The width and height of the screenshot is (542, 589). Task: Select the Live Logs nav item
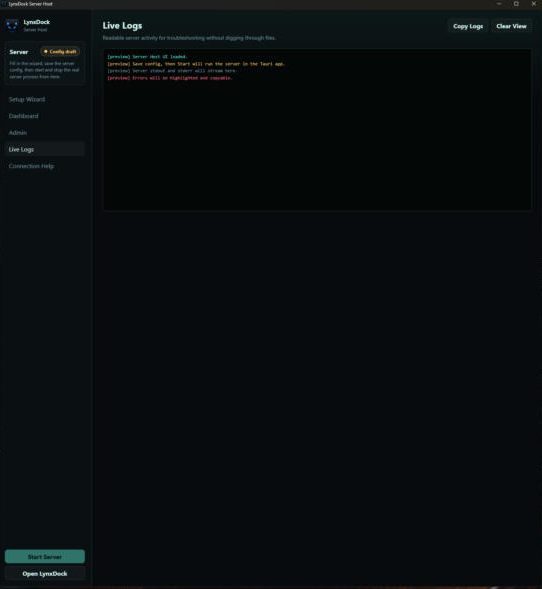pos(45,150)
